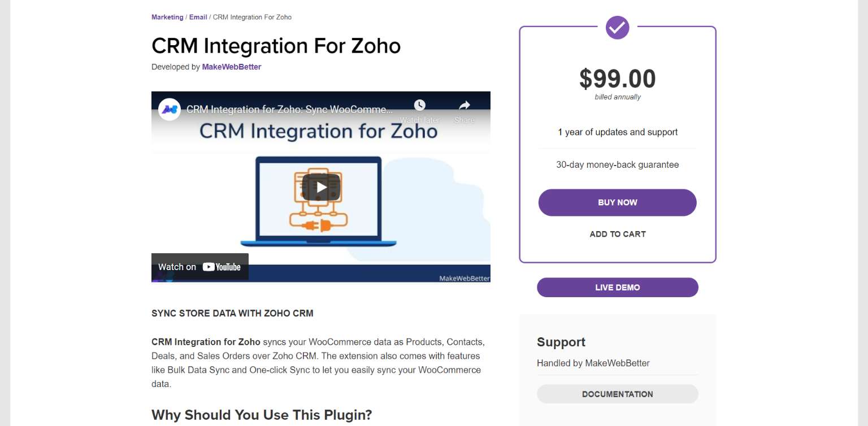The image size is (868, 426).
Task: Play the CRM Integration for Zoho video
Action: 320,187
